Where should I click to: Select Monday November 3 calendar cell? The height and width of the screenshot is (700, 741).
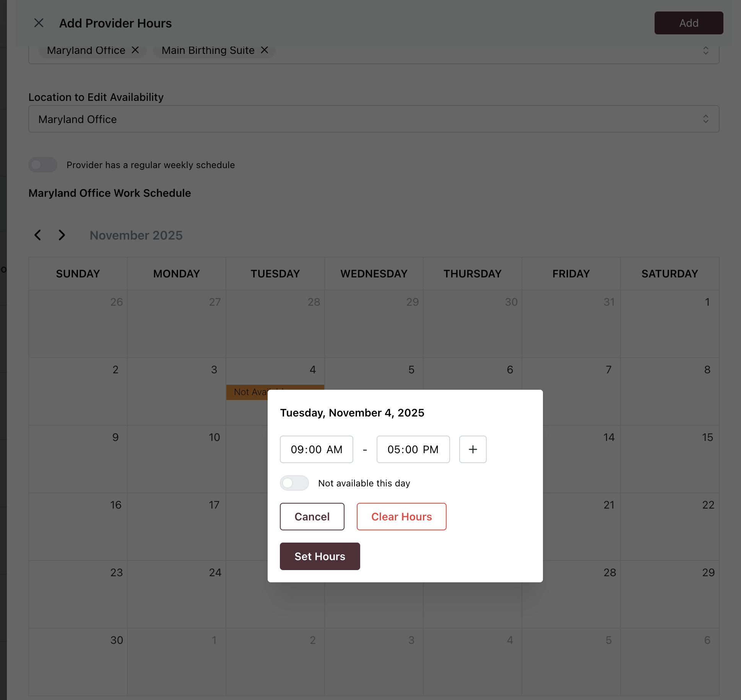[x=176, y=391]
